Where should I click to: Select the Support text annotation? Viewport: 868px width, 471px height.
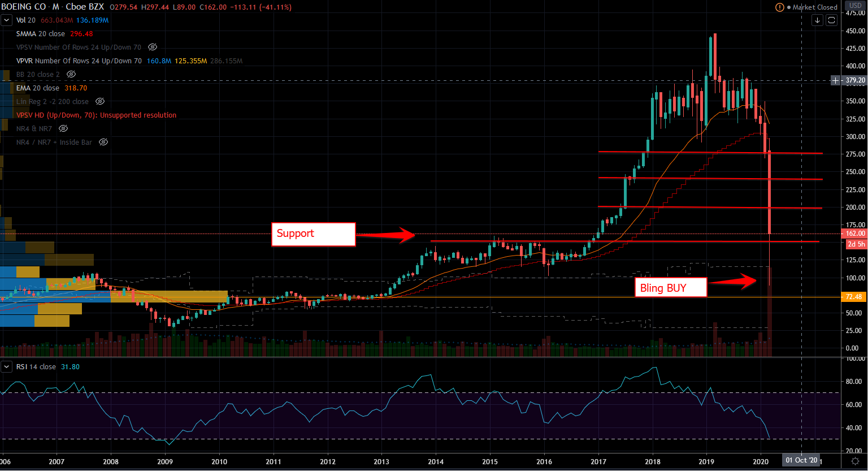pos(314,234)
